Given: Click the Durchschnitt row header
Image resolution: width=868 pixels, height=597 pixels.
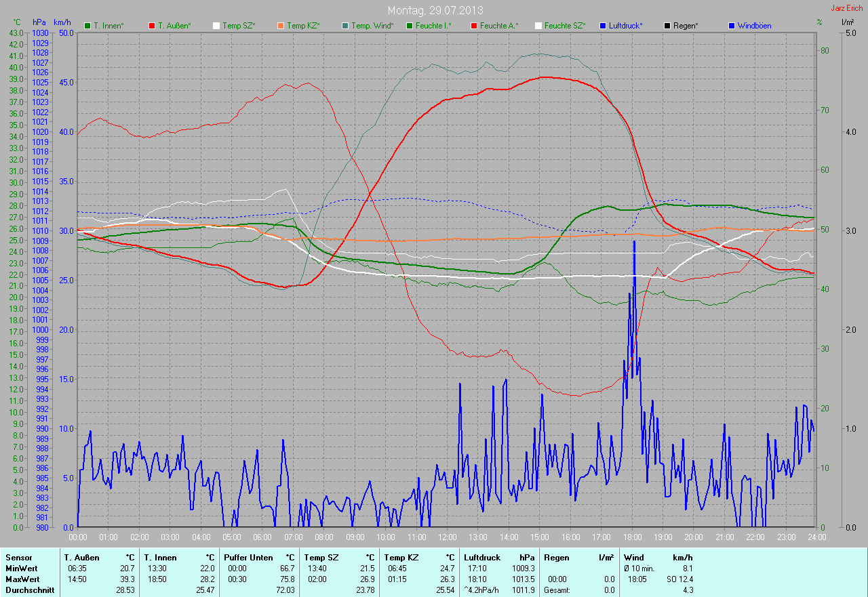Looking at the screenshot, I should 29,590.
